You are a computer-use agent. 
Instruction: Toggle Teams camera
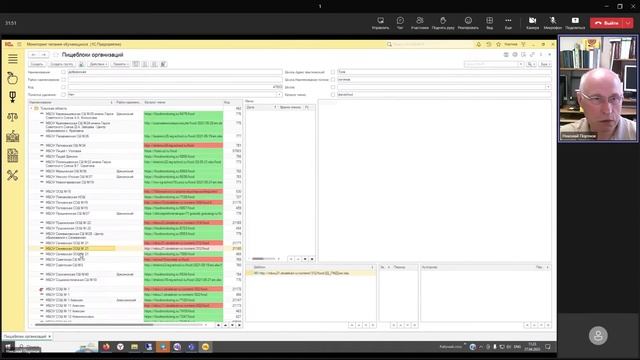pos(532,23)
